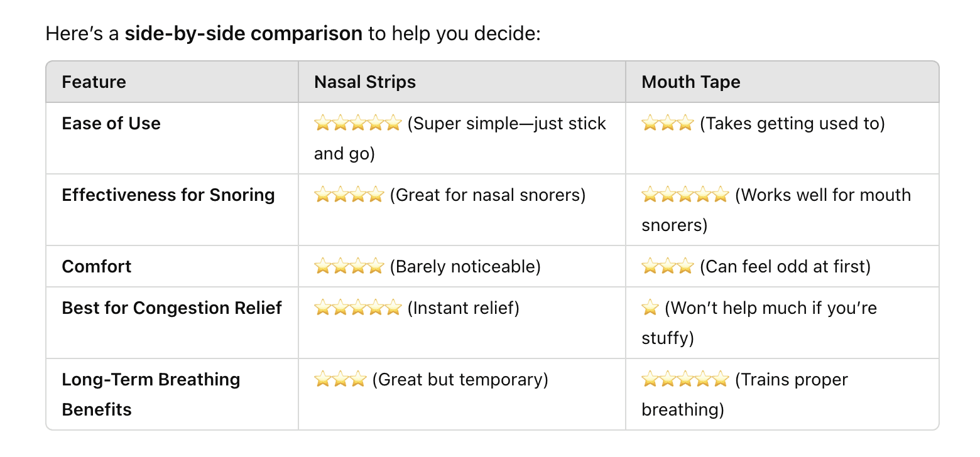Click the 'Feature' column header
Image resolution: width=980 pixels, height=457 pixels.
(94, 82)
